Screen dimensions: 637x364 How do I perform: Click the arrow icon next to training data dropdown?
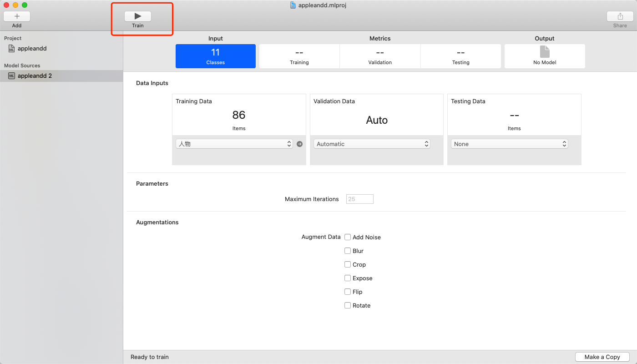click(299, 144)
